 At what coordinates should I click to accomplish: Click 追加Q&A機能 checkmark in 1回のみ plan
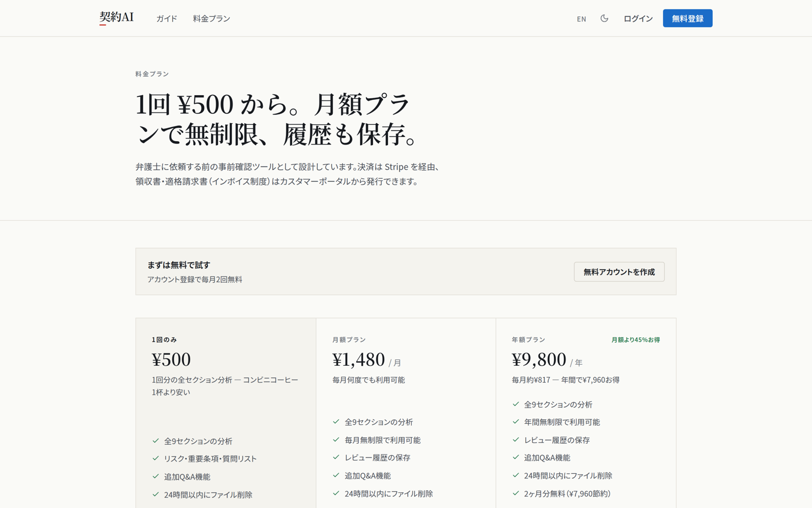pos(155,477)
